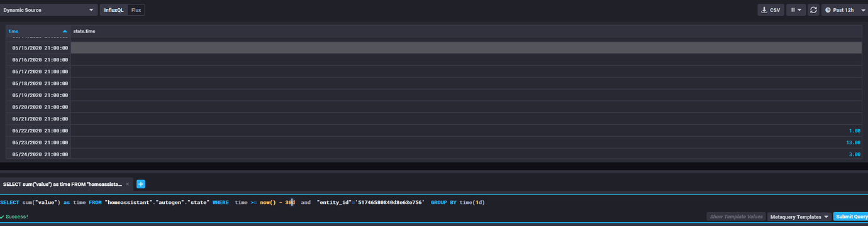The height and width of the screenshot is (226, 868).
Task: Open the Dynamic Source dropdown
Action: pos(49,10)
